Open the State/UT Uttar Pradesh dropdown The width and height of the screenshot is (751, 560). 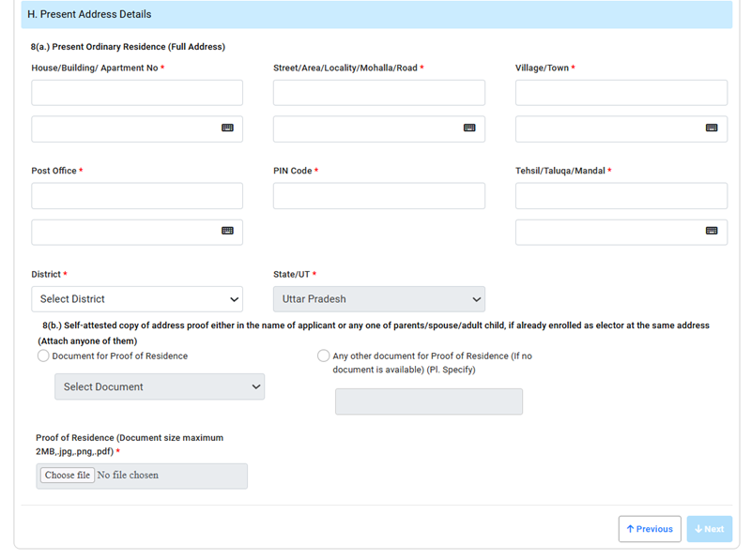(x=379, y=299)
